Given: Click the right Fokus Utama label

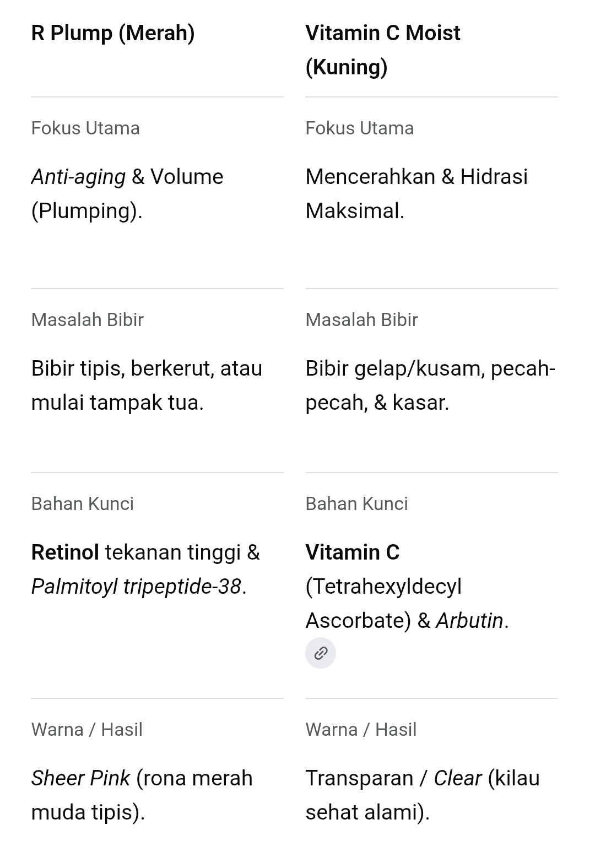Looking at the screenshot, I should (360, 128).
